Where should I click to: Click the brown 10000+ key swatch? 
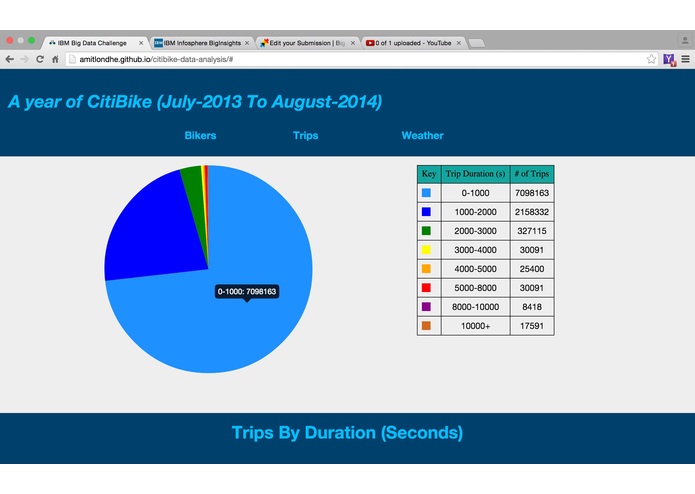(426, 326)
